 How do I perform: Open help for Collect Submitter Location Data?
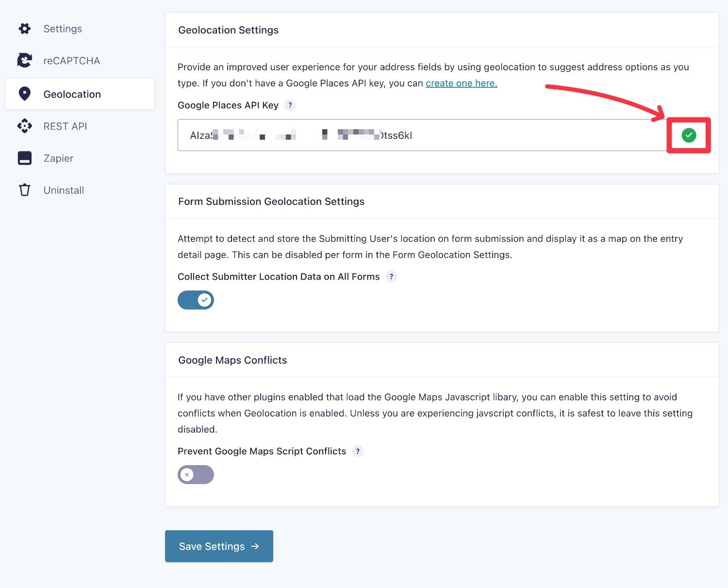[x=391, y=277]
